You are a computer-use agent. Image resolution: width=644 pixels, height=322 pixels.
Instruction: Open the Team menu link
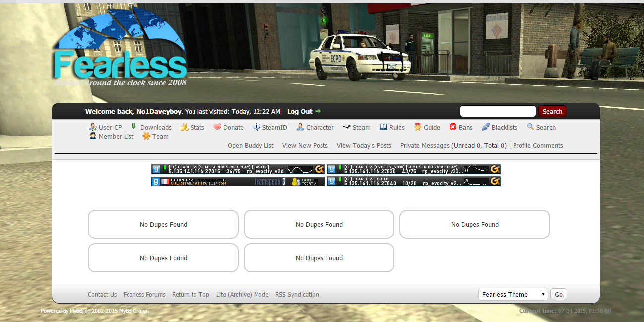pos(160,136)
